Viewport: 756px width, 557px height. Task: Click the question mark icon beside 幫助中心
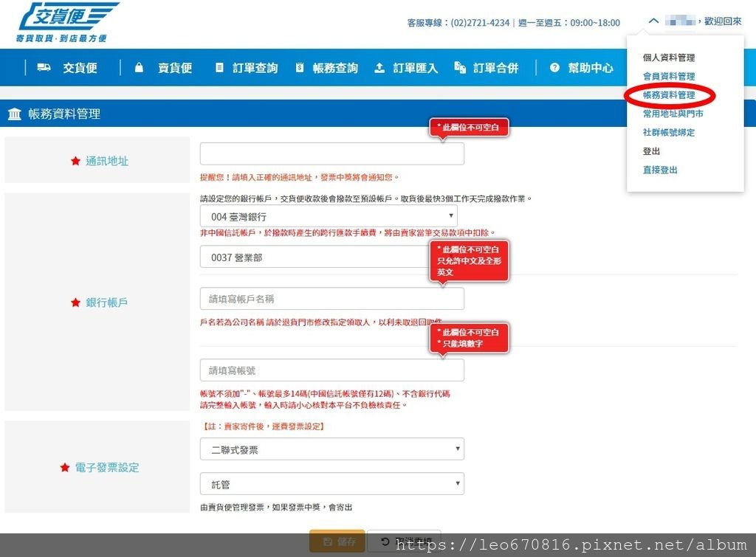(x=554, y=67)
